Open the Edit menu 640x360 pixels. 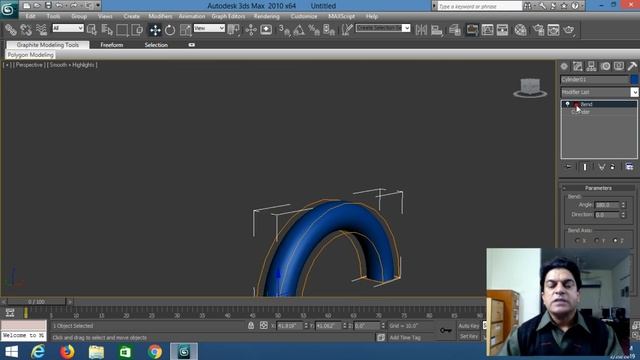(30, 16)
